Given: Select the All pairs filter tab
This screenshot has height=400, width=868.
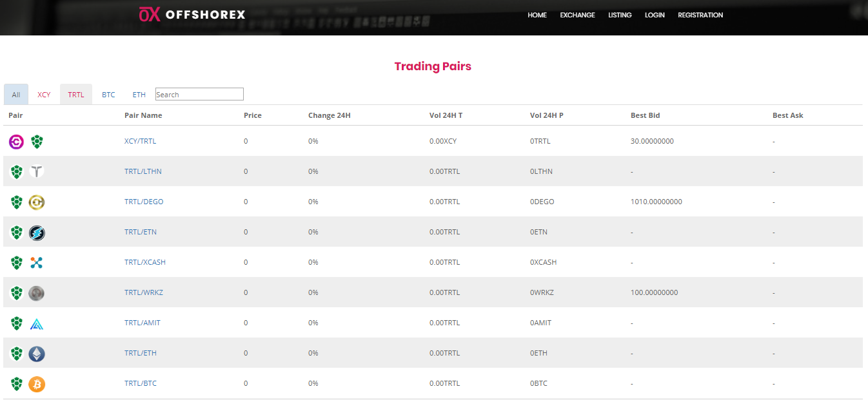Looking at the screenshot, I should (x=16, y=95).
